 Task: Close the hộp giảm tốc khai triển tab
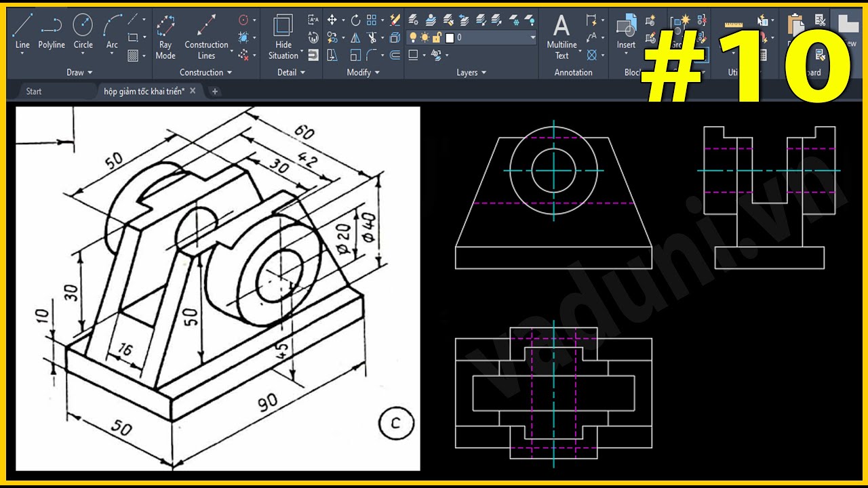click(193, 91)
